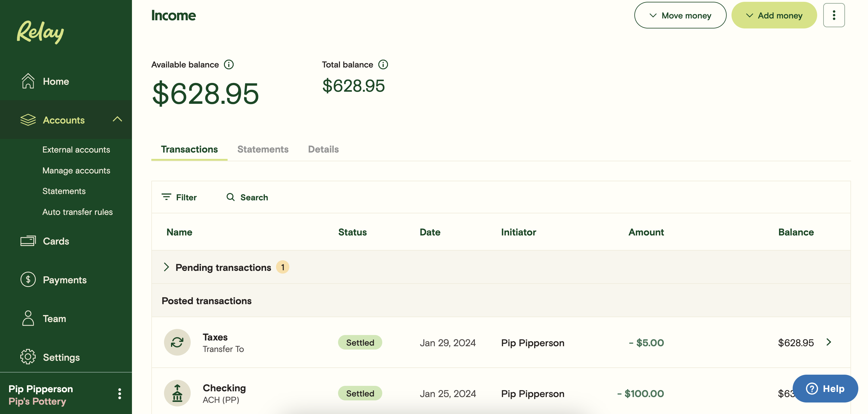Open the Move money dropdown
Screen dimensions: 868x414
[x=680, y=15]
